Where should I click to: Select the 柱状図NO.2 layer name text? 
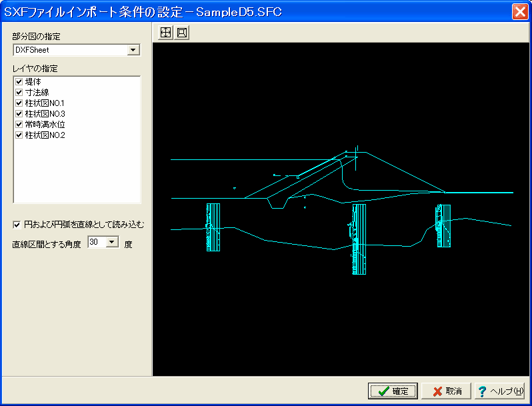pos(45,135)
